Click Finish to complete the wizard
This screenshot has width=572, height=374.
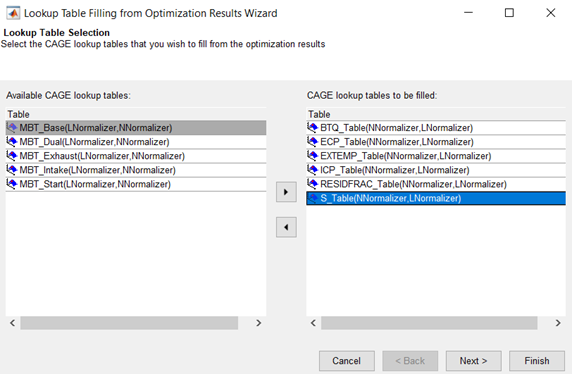click(x=537, y=361)
